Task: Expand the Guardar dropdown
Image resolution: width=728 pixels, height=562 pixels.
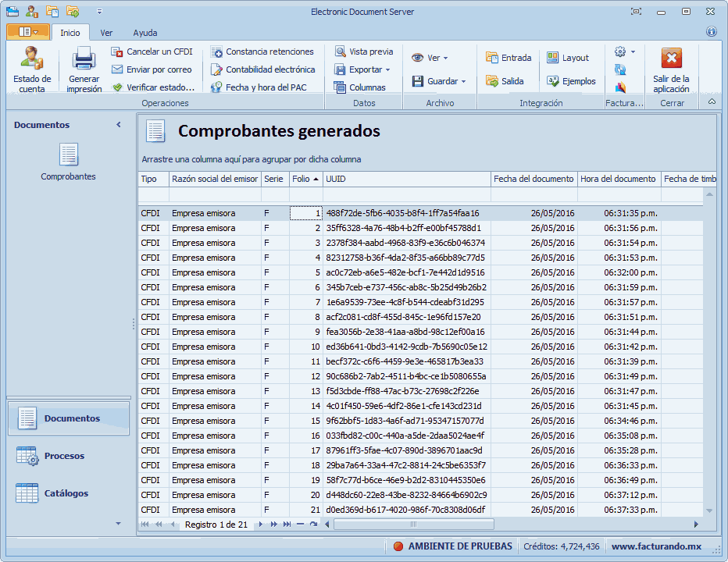Action: [x=439, y=81]
